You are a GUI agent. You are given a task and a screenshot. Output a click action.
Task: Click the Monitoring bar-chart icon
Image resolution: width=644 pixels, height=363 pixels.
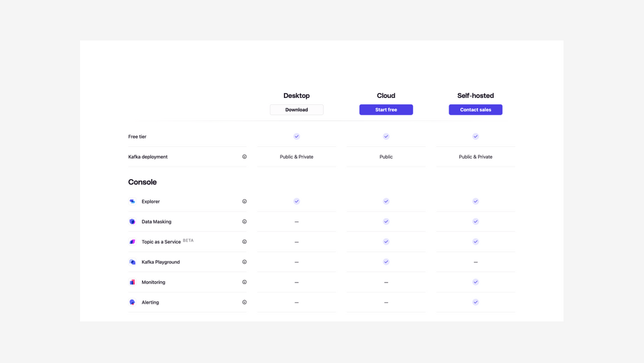132,282
